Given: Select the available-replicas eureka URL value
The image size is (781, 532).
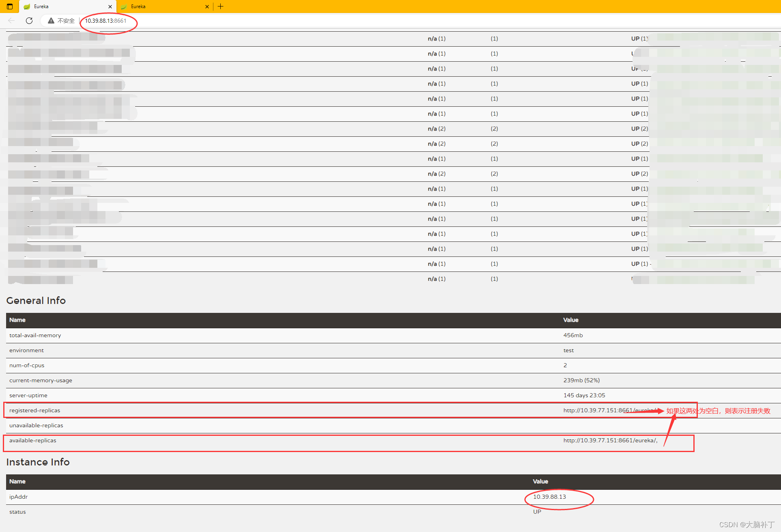Looking at the screenshot, I should coord(610,440).
